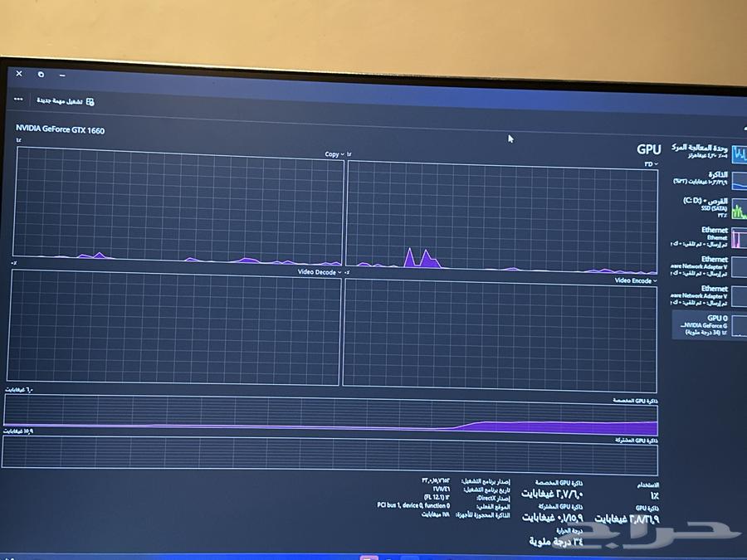The image size is (747, 560).
Task: Click the 'NVIDIA GeForce GTX 1660' title
Action: coord(60,129)
